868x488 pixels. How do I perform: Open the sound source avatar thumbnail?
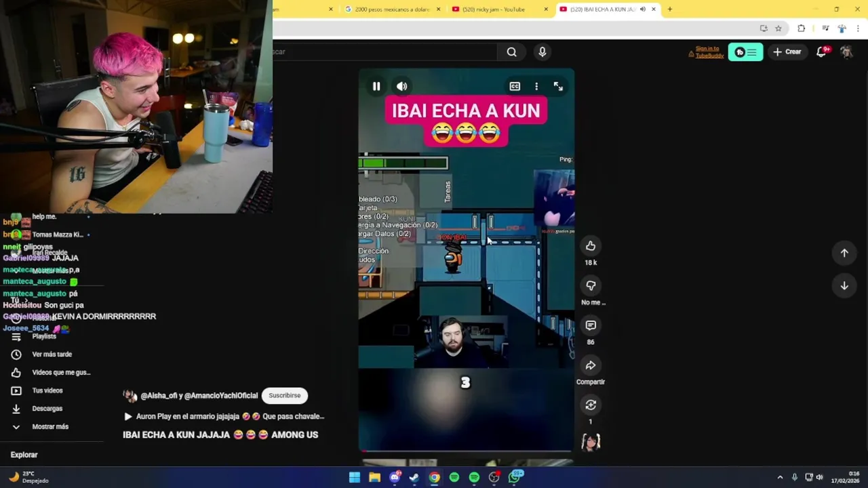pos(591,442)
